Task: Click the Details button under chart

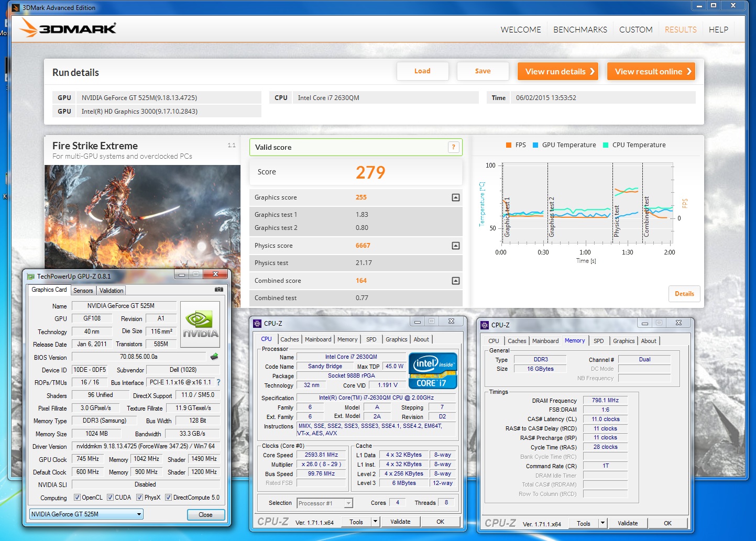Action: click(x=684, y=294)
